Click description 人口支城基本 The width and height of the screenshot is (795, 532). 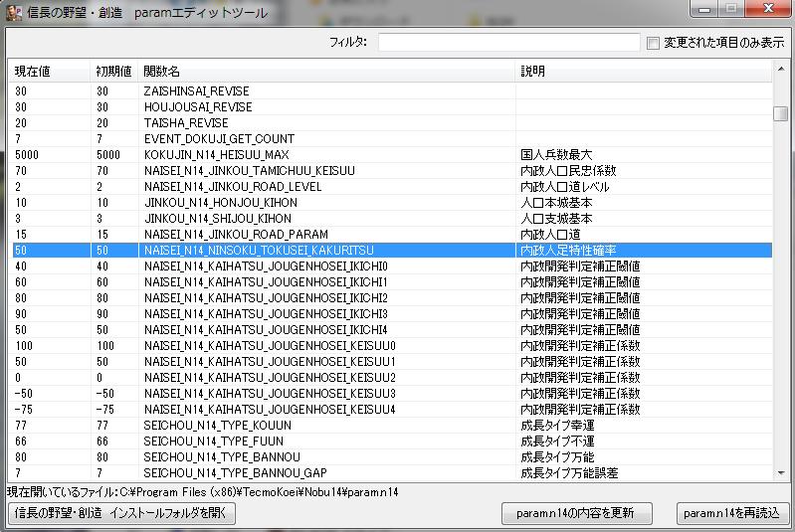pos(556,219)
